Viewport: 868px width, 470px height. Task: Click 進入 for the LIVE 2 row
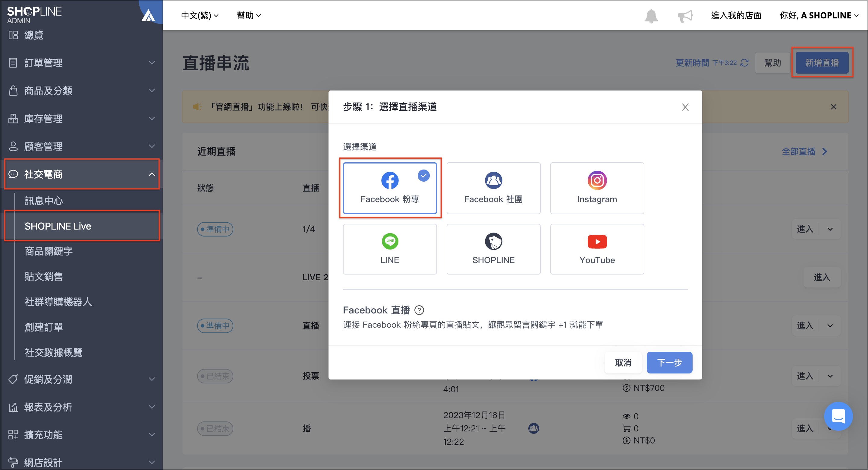point(822,277)
